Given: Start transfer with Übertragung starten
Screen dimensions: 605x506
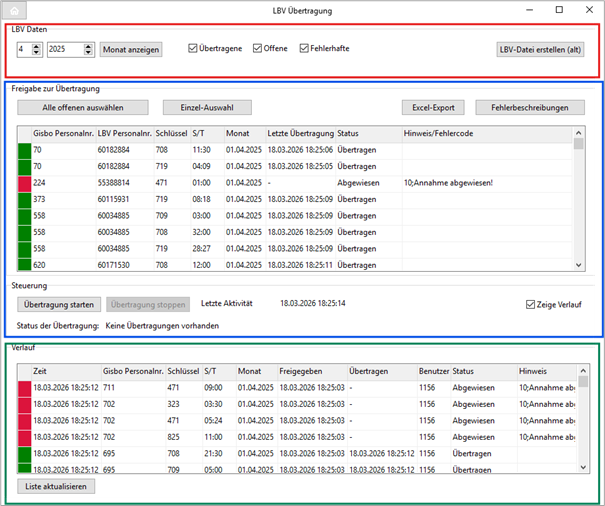Looking at the screenshot, I should [59, 304].
